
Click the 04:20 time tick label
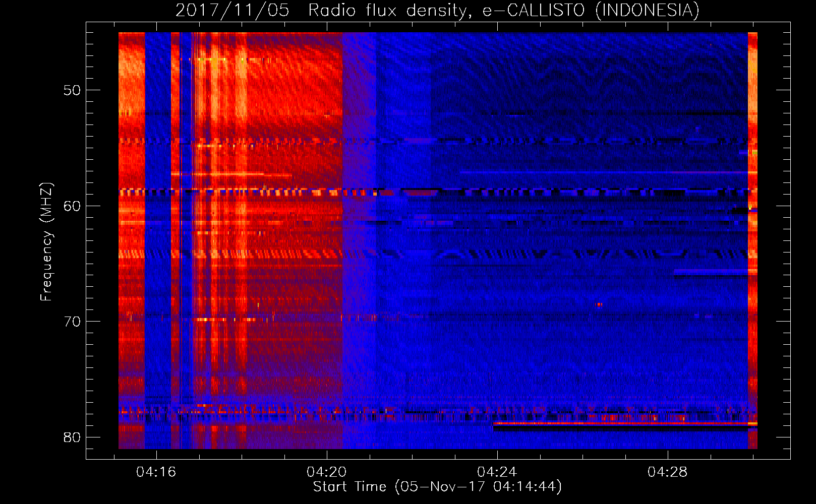coord(327,472)
